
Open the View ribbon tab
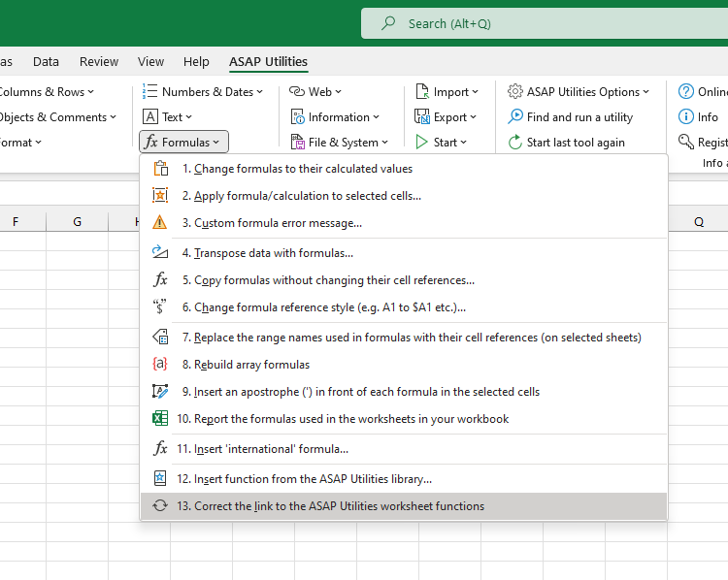pyautogui.click(x=150, y=61)
